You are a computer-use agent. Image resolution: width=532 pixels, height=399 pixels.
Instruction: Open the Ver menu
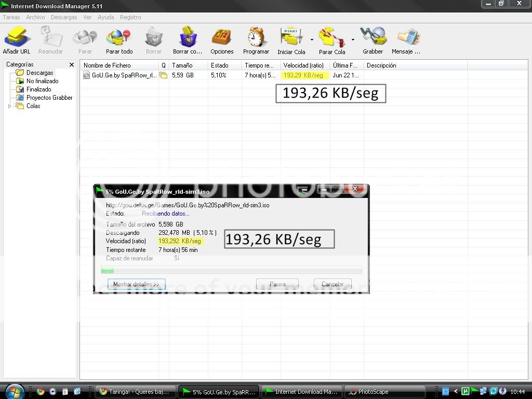(x=87, y=17)
